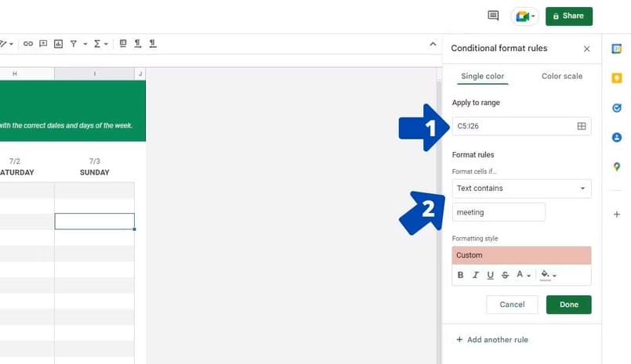This screenshot has width=631, height=364.
Task: Select column H header
Action: coord(27,74)
